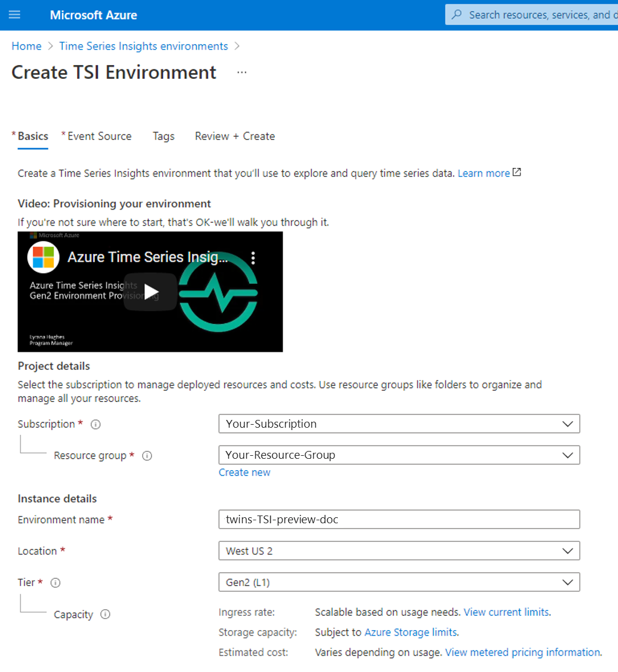Image resolution: width=618 pixels, height=672 pixels.
Task: Expand the Tier dropdown showing Gen2 (L1)
Action: pyautogui.click(x=399, y=582)
